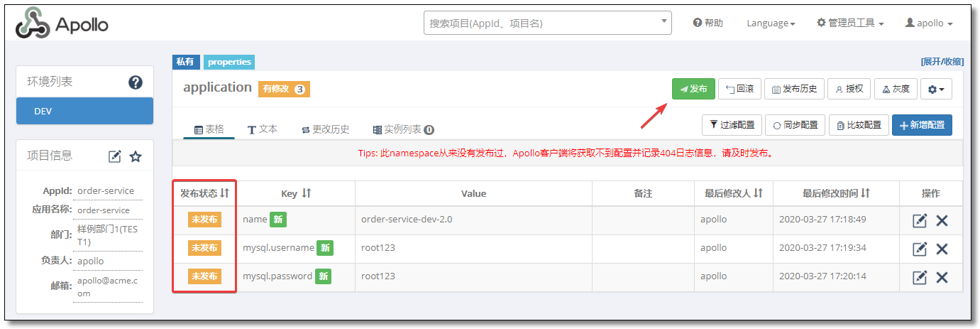980x329 pixels.
Task: Click the 未发布 badge in mysql.password row
Action: 204,276
